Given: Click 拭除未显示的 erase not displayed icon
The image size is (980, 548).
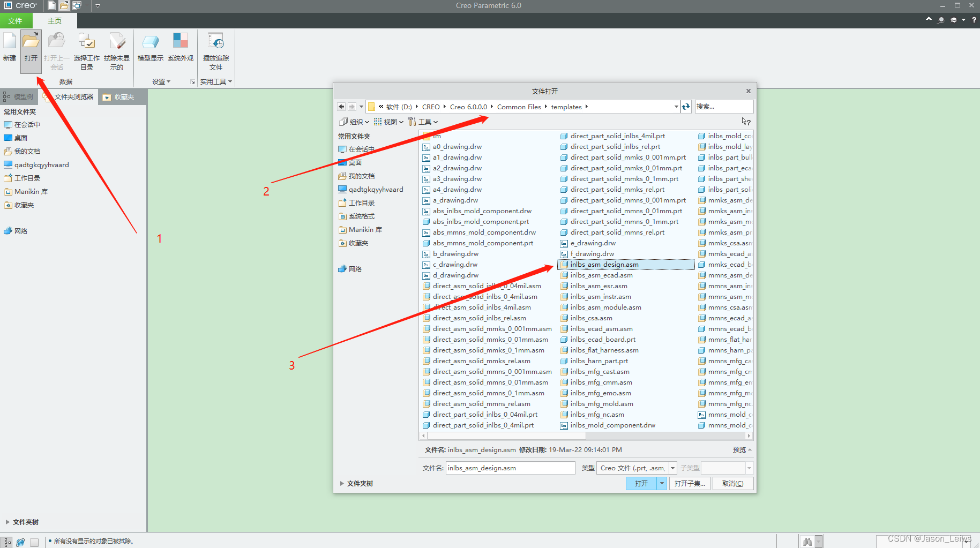Looking at the screenshot, I should point(117,51).
